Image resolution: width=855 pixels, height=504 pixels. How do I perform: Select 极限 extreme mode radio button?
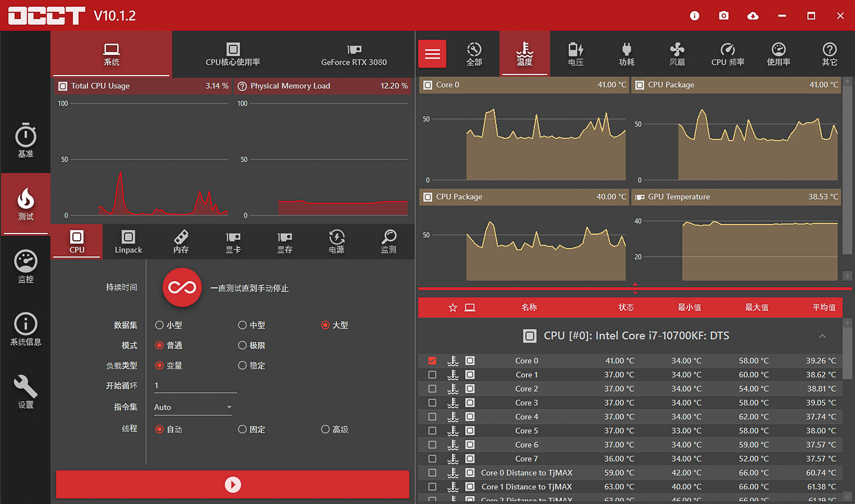coord(242,345)
